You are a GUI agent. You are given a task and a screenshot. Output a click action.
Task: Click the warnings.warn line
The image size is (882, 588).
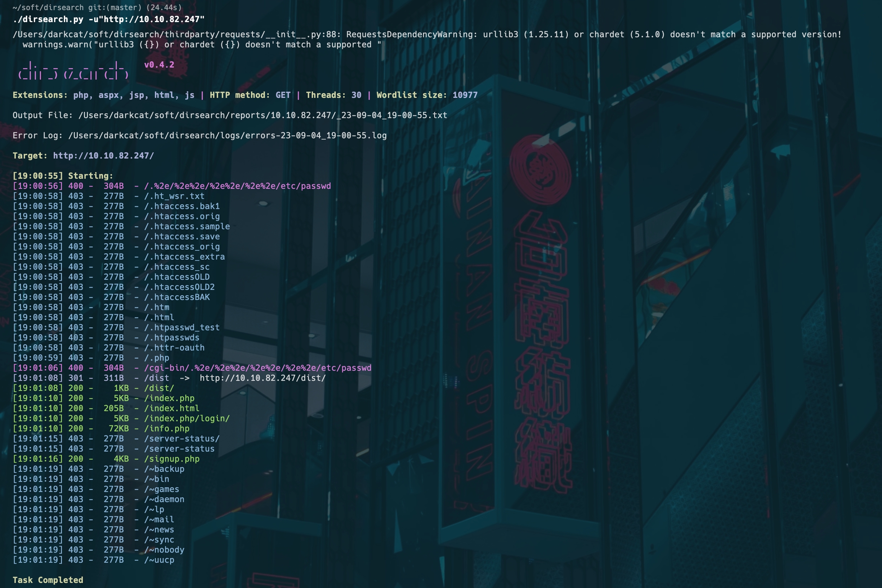click(202, 44)
